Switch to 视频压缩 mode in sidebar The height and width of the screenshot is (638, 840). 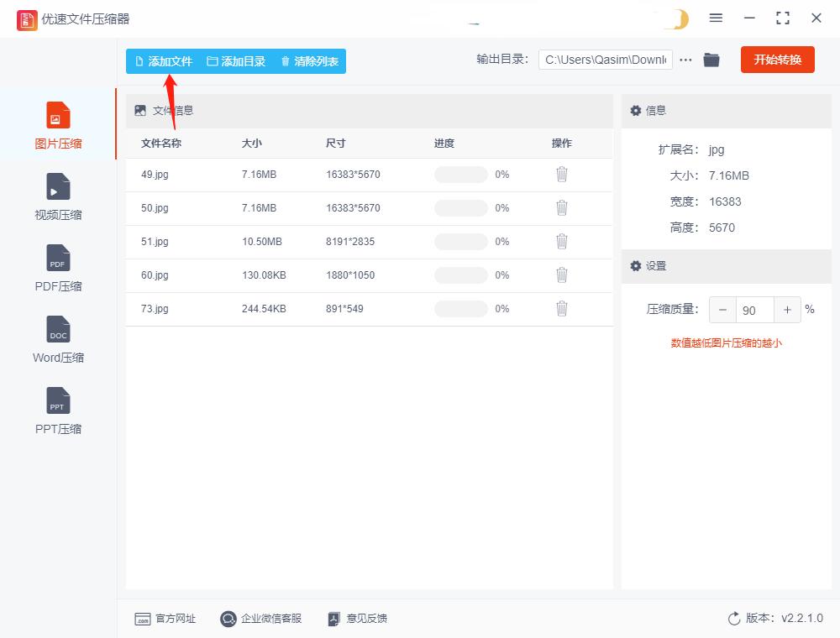57,196
